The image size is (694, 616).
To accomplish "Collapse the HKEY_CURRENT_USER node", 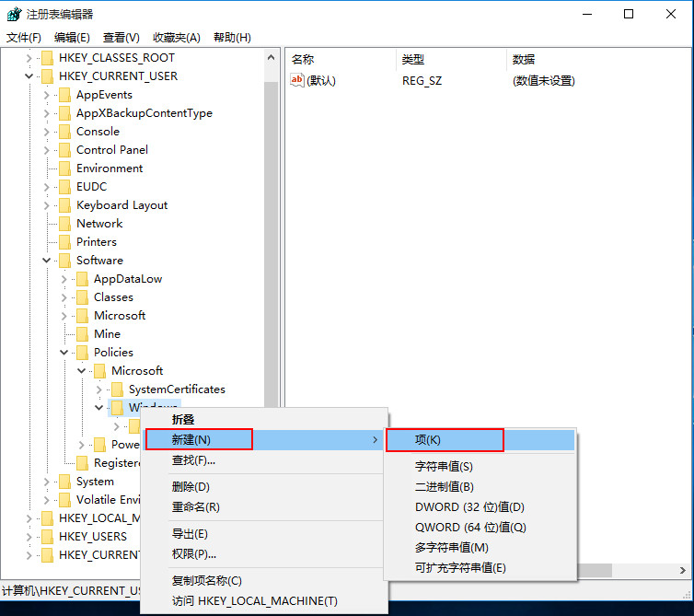I will (x=29, y=76).
